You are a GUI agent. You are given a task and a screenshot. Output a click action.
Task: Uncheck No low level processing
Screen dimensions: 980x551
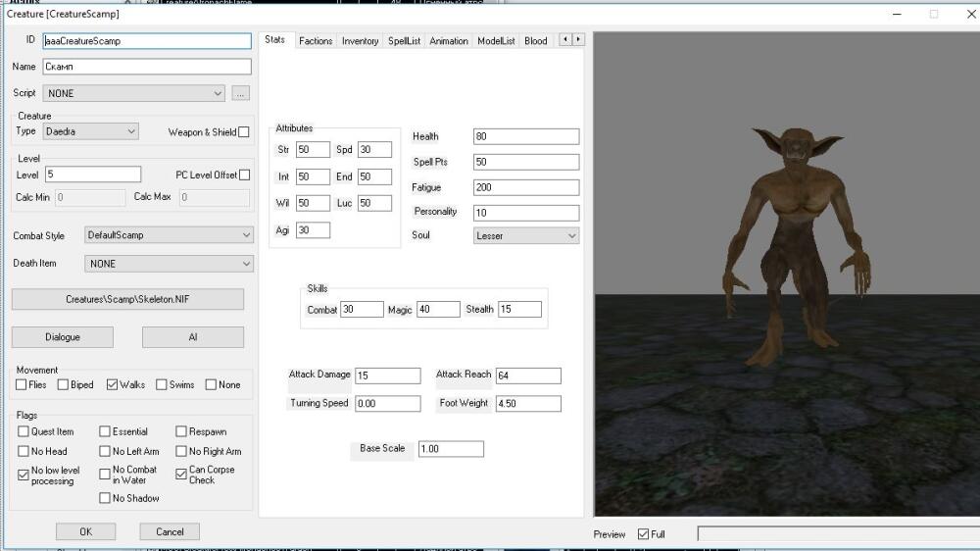(24, 475)
